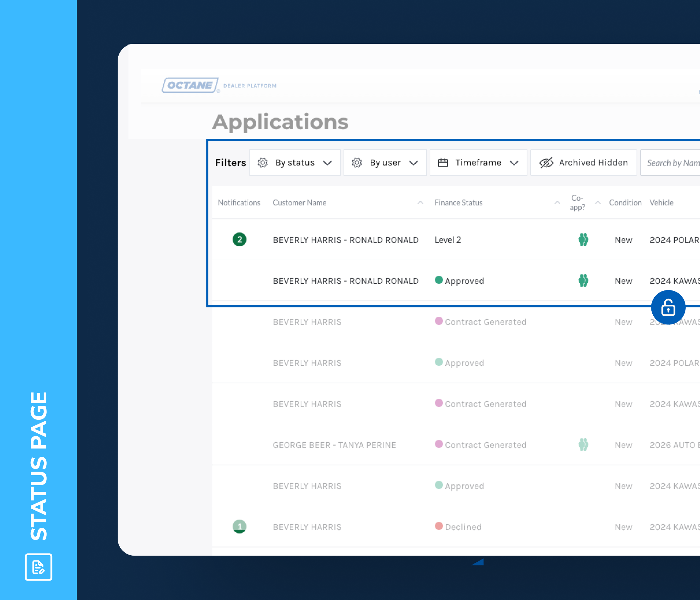The width and height of the screenshot is (700, 600).
Task: Select the BEVERLY HARRIS - RONALD RONALD Approved row
Action: coord(345,281)
